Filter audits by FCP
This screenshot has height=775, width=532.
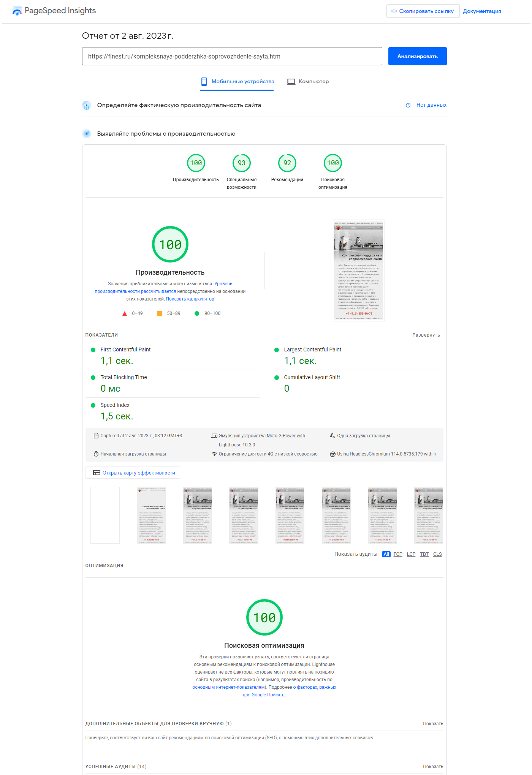[398, 554]
